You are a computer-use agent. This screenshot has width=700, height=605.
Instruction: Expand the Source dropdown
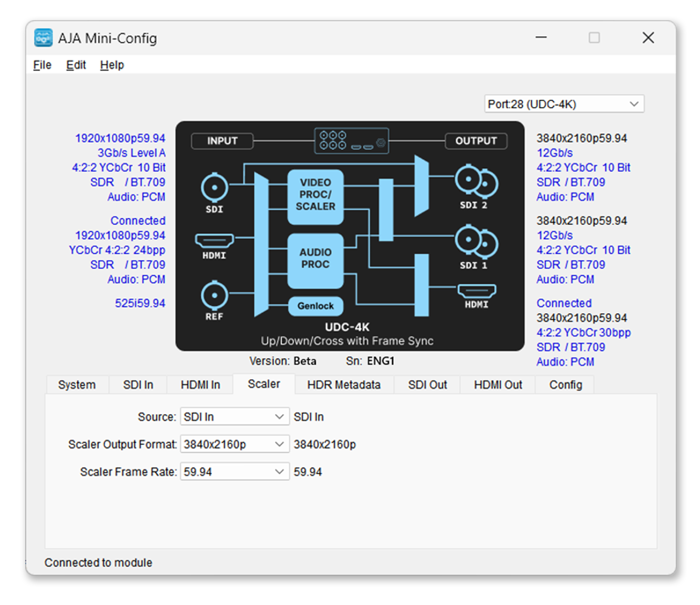(x=234, y=417)
